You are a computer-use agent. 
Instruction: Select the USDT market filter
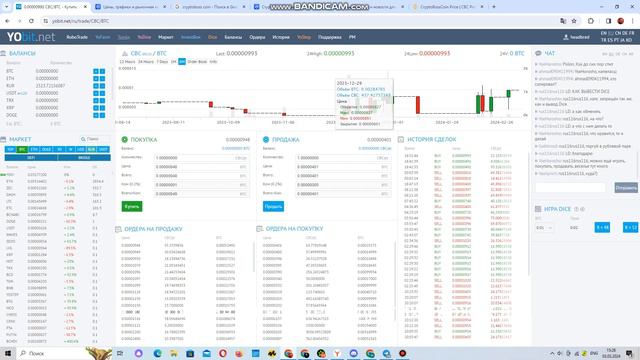tap(104, 149)
